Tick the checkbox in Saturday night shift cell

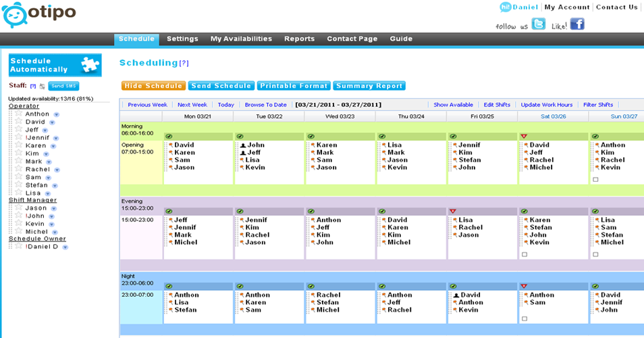pyautogui.click(x=524, y=318)
